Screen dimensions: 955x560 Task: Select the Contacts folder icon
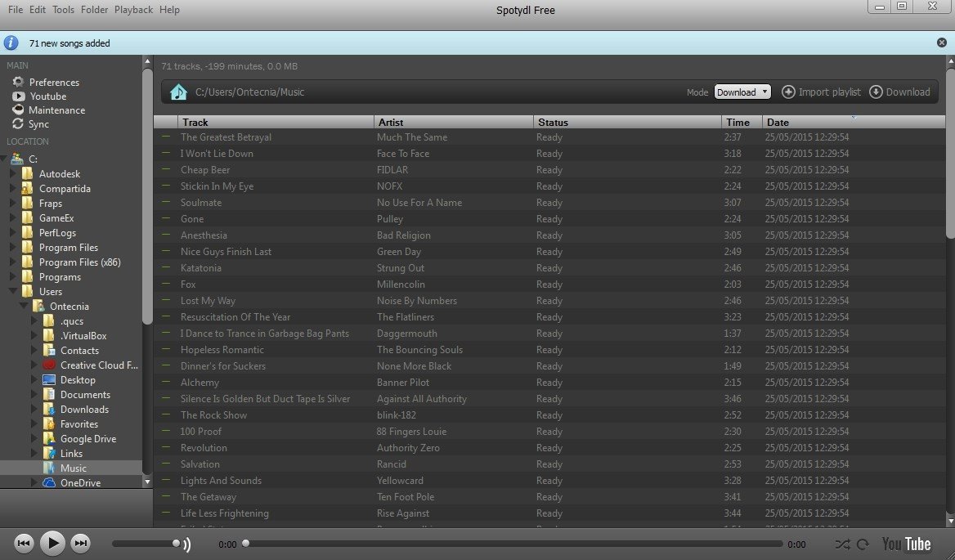(49, 350)
